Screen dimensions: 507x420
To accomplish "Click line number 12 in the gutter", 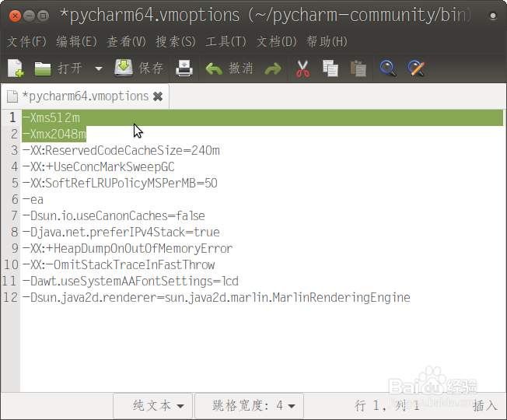I will (x=10, y=297).
